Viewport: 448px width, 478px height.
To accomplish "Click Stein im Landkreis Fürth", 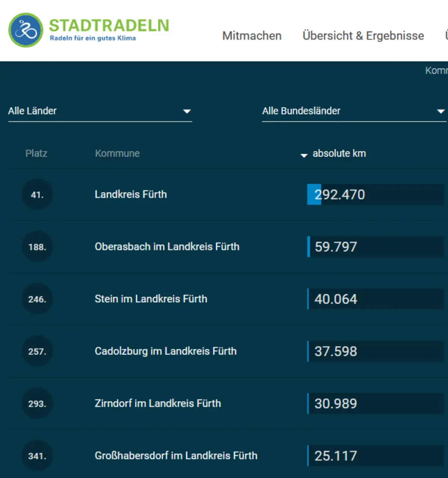I will pos(151,299).
